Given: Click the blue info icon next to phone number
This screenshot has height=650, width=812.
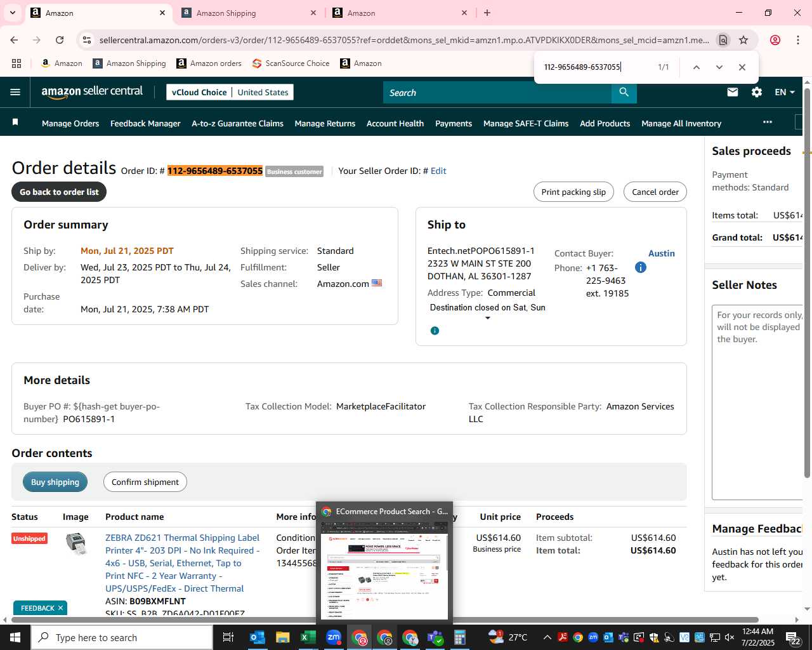Looking at the screenshot, I should click(x=641, y=267).
